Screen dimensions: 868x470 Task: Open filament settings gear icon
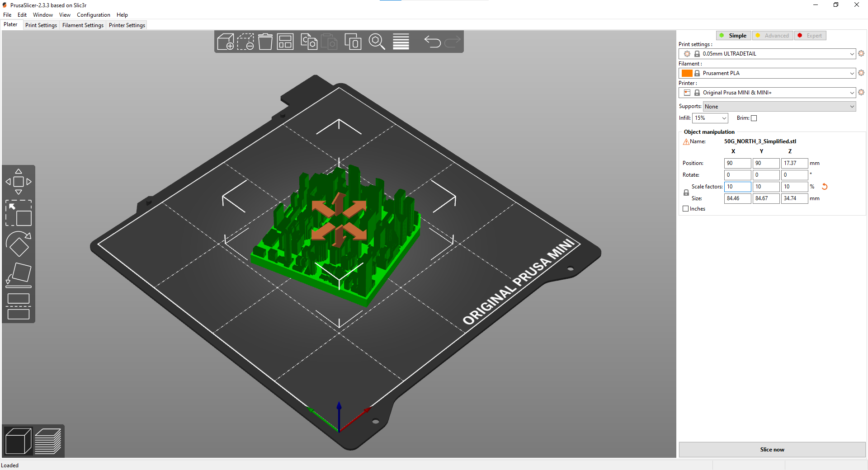861,73
